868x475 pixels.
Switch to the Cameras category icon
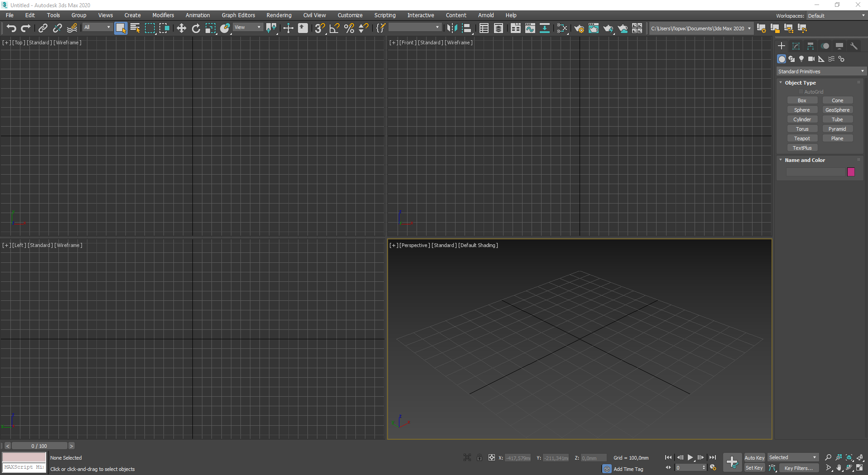click(x=811, y=59)
